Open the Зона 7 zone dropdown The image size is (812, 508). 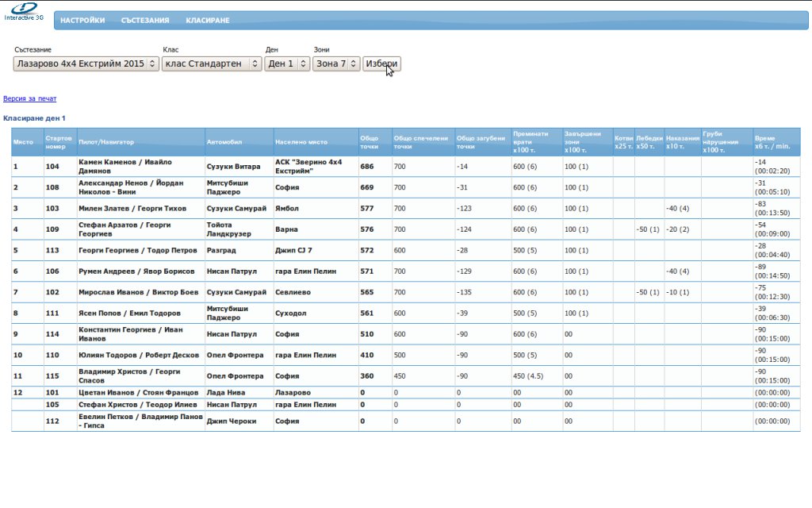point(336,63)
